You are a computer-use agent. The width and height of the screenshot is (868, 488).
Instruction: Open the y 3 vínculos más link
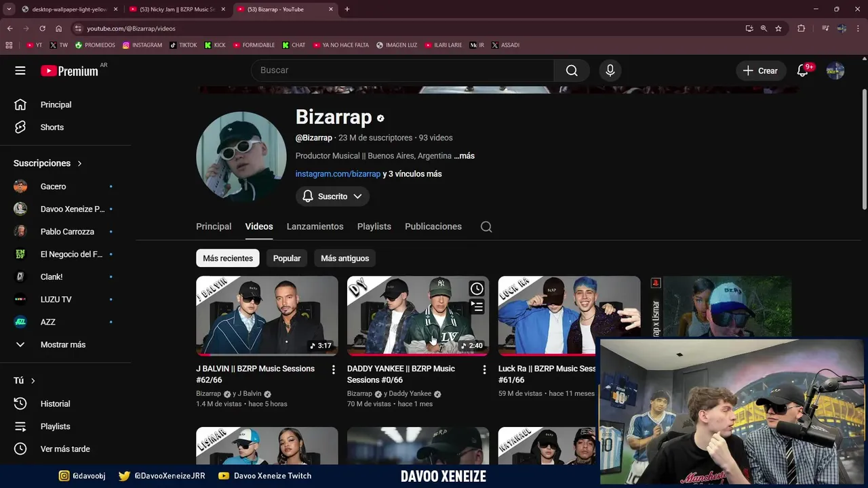(x=412, y=174)
